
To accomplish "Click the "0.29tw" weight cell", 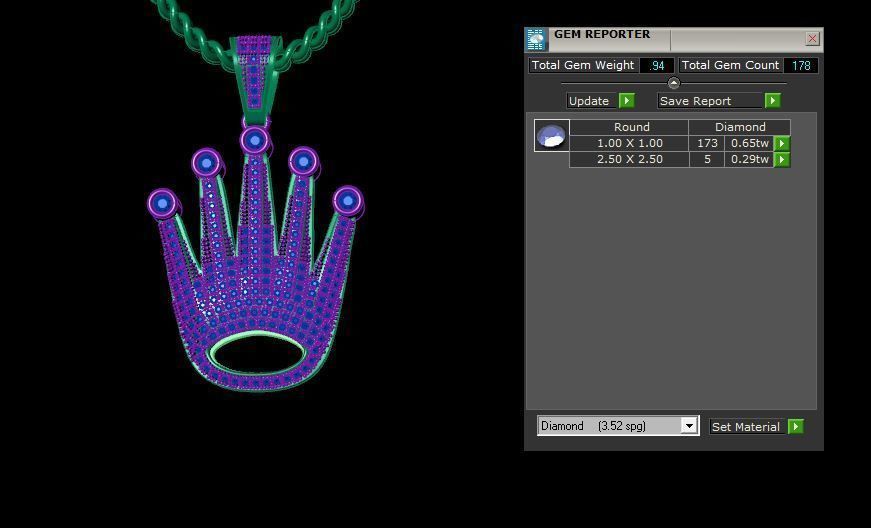I will 749,159.
